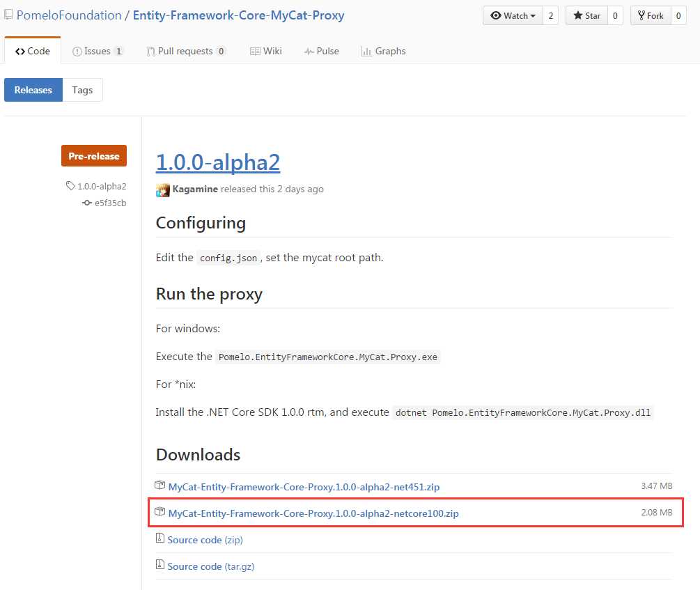Click the package icon beside the net451.zip download
This screenshot has width=700, height=590.
[160, 485]
